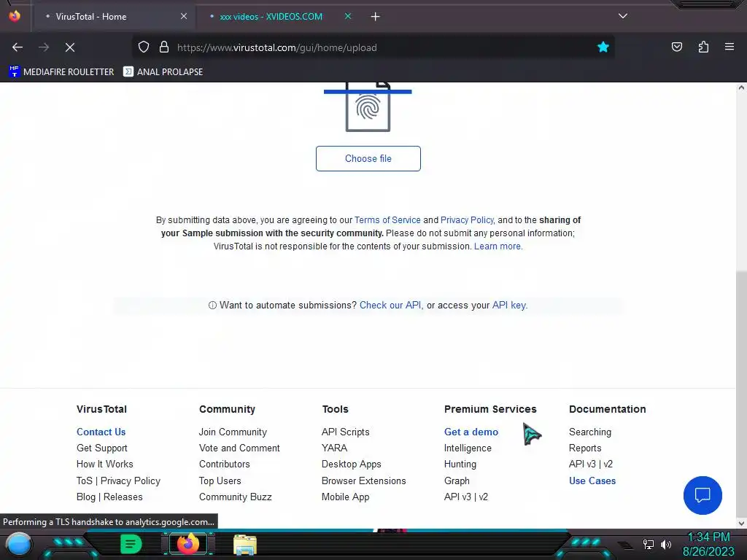Open the Use Cases link
Image resolution: width=747 pixels, height=560 pixels.
[x=592, y=481]
